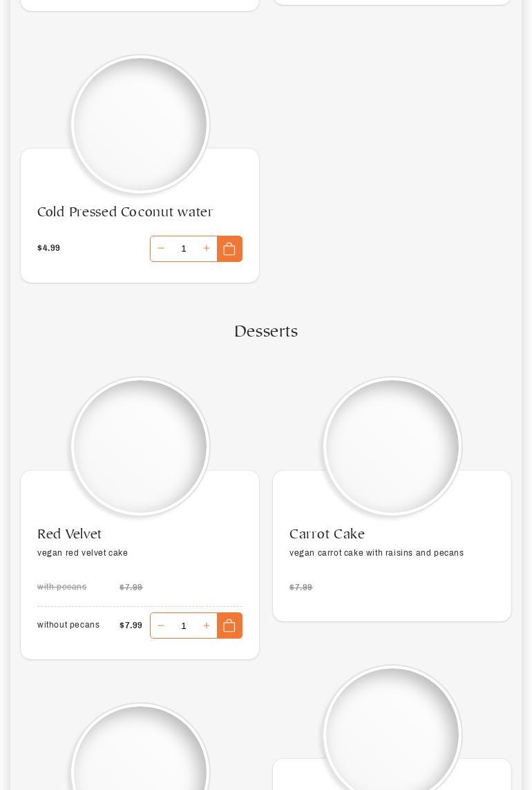Click the Coconut water quantity field
532x790 pixels.
[184, 249]
